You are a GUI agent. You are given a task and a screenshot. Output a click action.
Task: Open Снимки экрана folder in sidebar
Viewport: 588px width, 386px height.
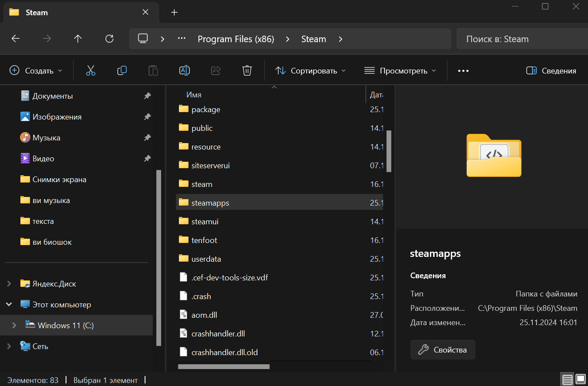[59, 179]
